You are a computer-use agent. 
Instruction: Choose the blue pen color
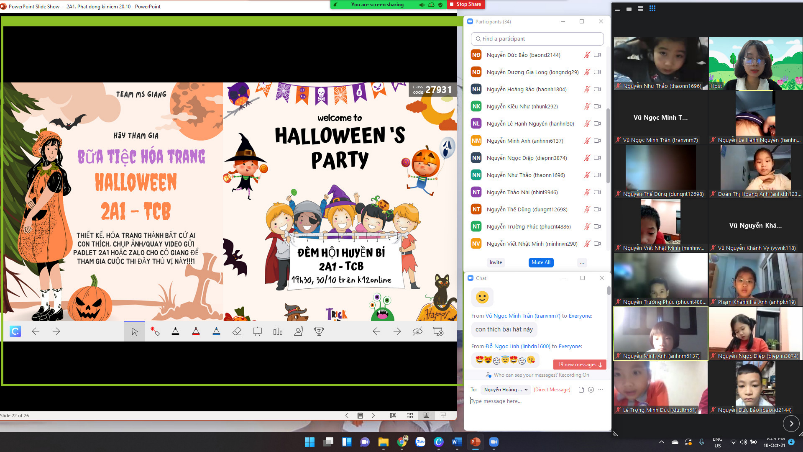[x=216, y=331]
